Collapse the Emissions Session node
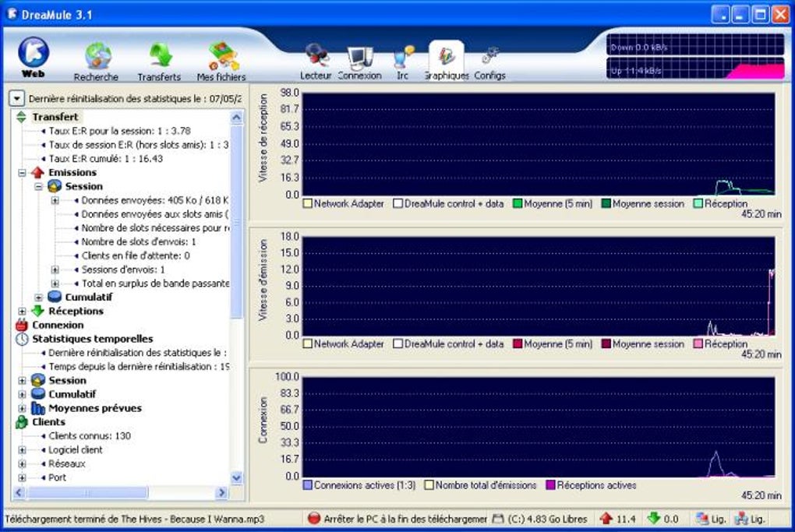Image resolution: width=795 pixels, height=532 pixels. tap(38, 186)
